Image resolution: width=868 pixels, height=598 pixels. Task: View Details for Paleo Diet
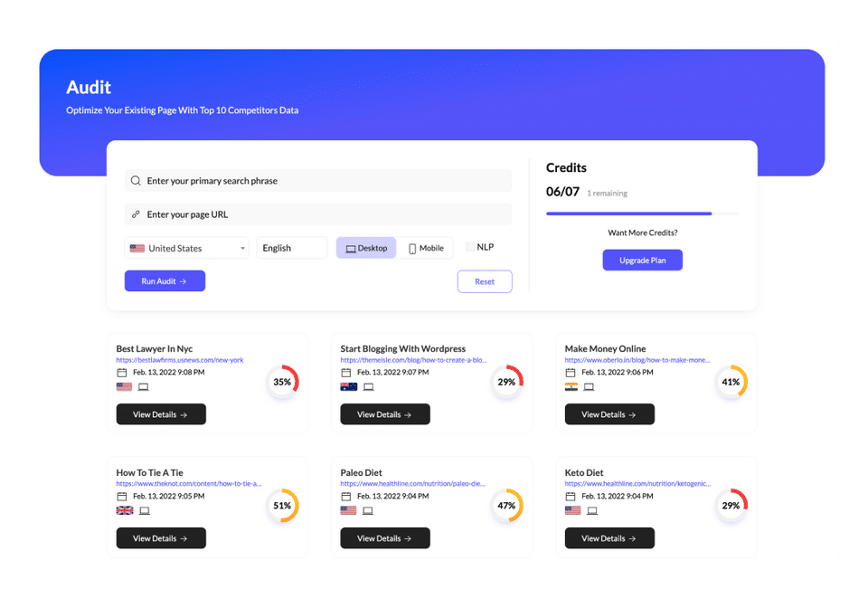385,539
